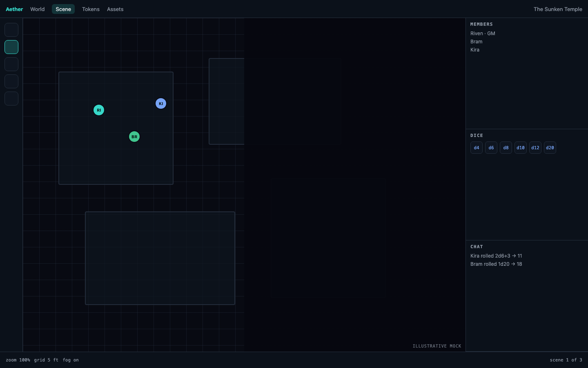Screen dimensions: 588x368
Task: Click the DICE panel header
Action: pos(477,135)
